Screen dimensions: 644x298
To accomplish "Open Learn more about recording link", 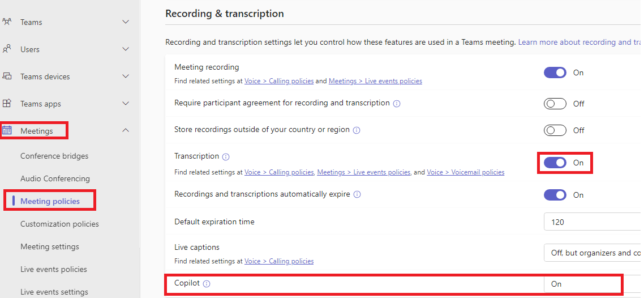I will coord(581,42).
